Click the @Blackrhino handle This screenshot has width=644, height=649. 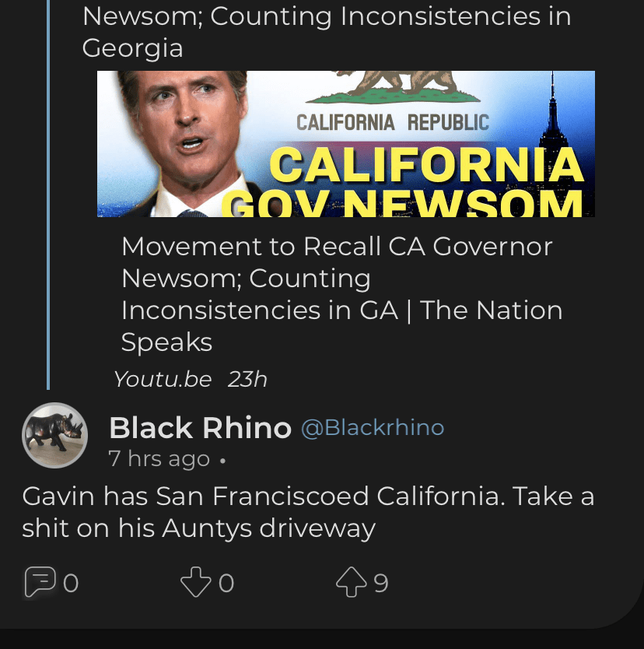click(x=373, y=427)
